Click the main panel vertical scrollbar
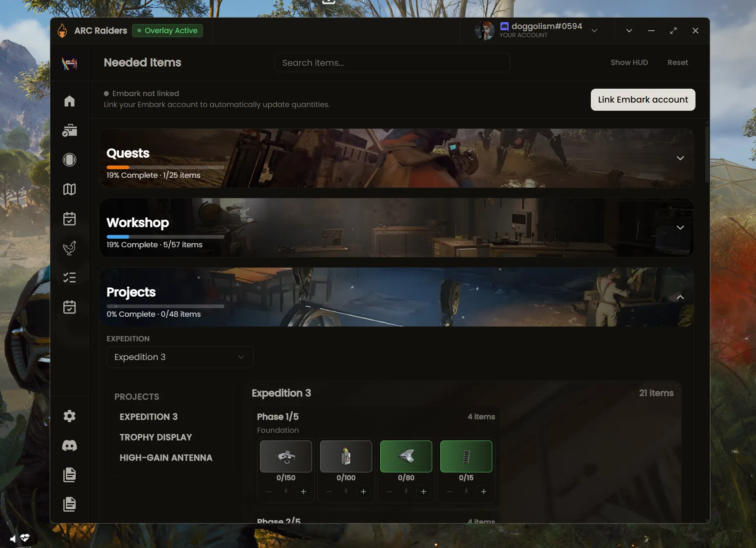 click(707, 154)
